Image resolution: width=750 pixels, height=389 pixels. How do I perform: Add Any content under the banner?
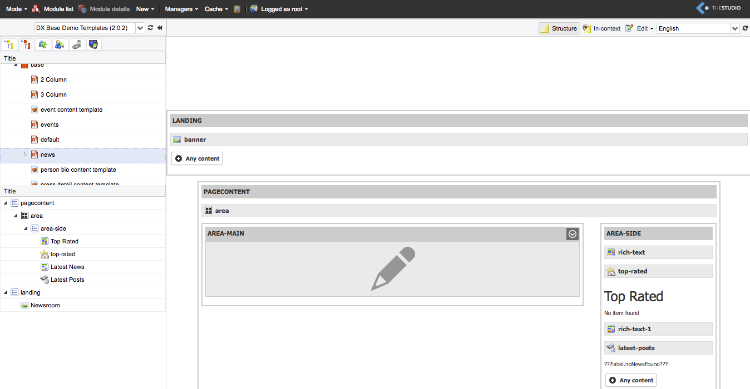pyautogui.click(x=197, y=158)
